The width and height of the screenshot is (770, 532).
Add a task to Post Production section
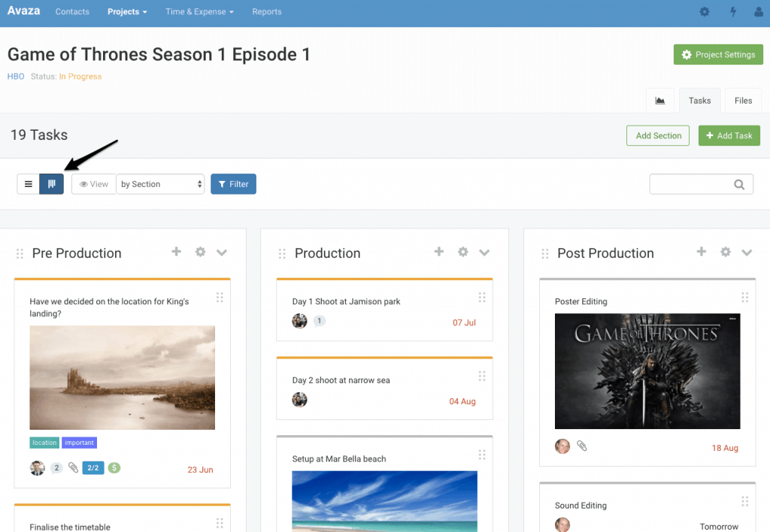pos(702,252)
